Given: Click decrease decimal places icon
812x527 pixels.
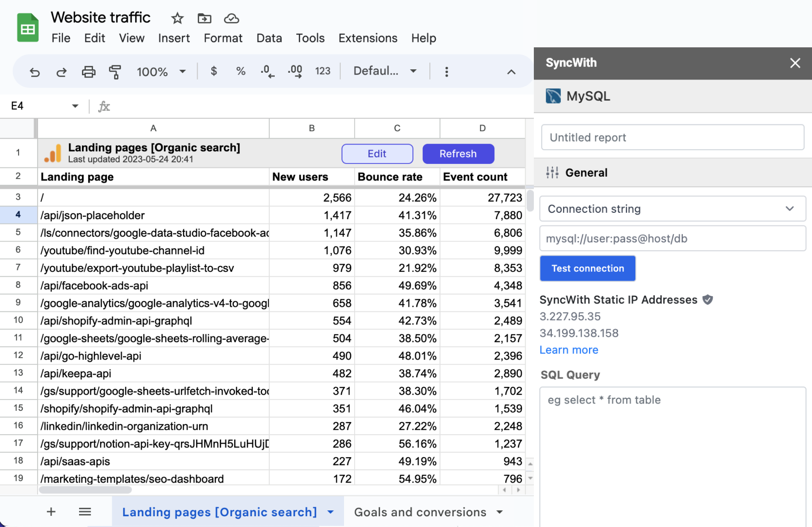Looking at the screenshot, I should click(x=267, y=71).
